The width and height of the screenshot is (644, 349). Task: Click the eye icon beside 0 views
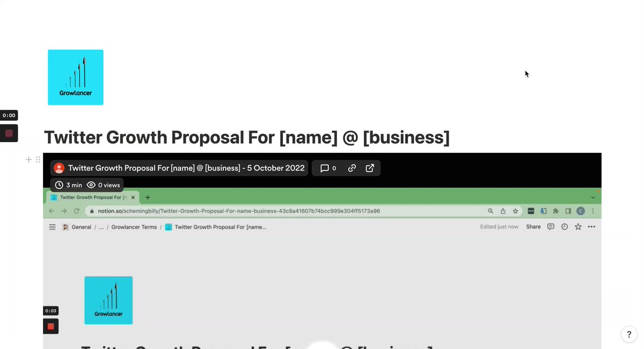91,185
